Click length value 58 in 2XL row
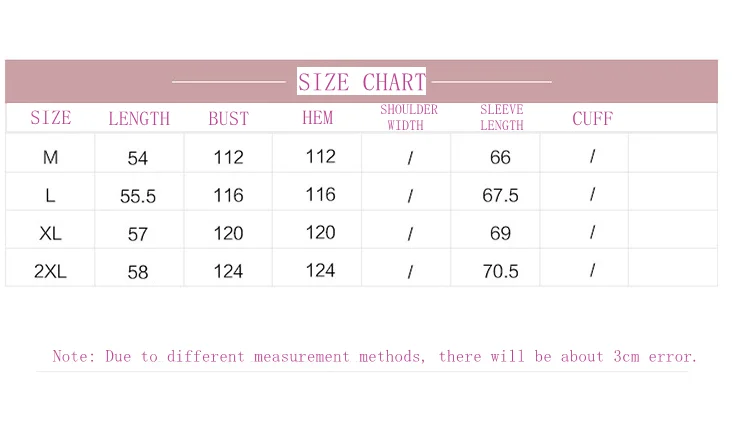Screen dimensions: 734x421 [138, 272]
